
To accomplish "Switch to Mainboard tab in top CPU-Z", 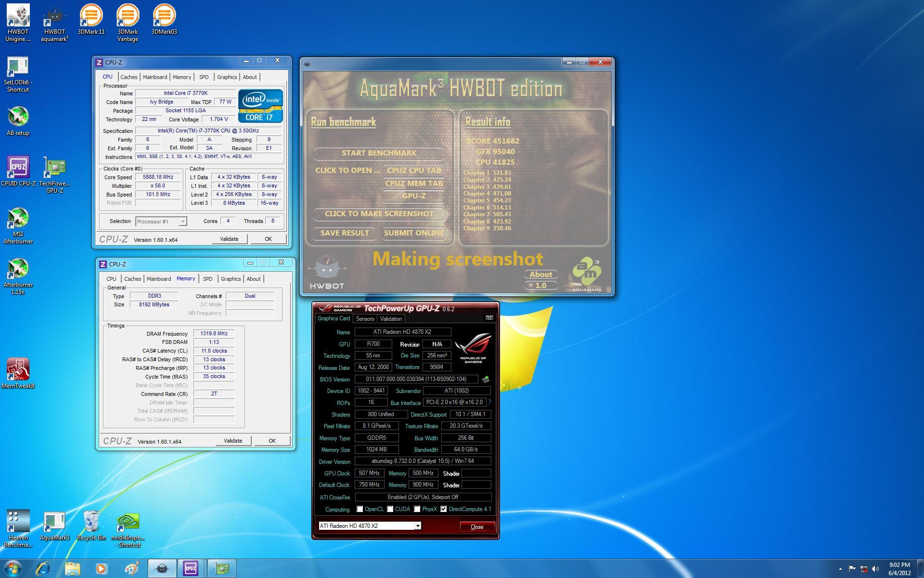I will click(x=155, y=77).
